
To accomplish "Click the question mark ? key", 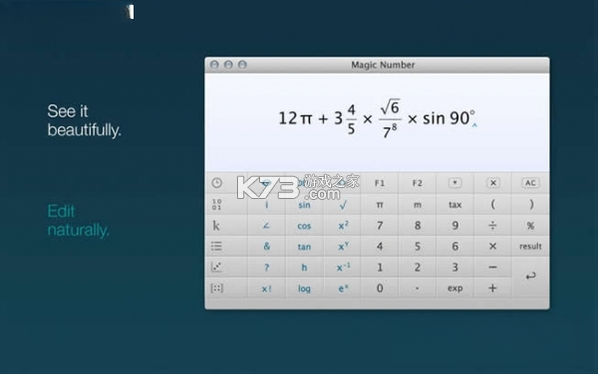I will (x=266, y=268).
